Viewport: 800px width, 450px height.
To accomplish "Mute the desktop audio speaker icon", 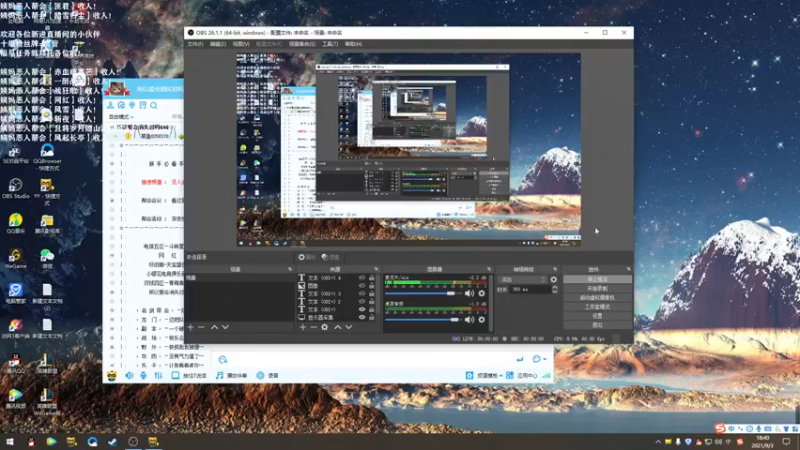I will [x=469, y=320].
